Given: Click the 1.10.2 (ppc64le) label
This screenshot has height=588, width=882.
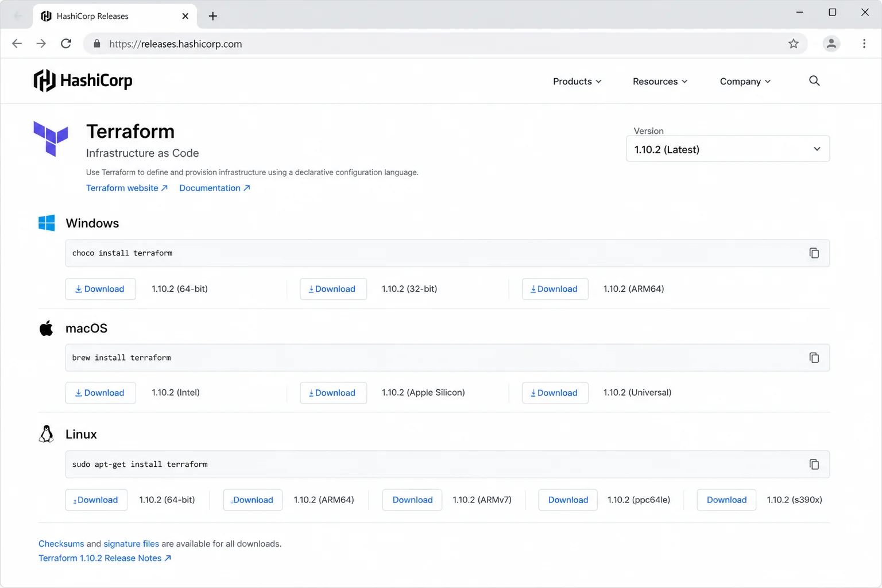Looking at the screenshot, I should [x=639, y=500].
